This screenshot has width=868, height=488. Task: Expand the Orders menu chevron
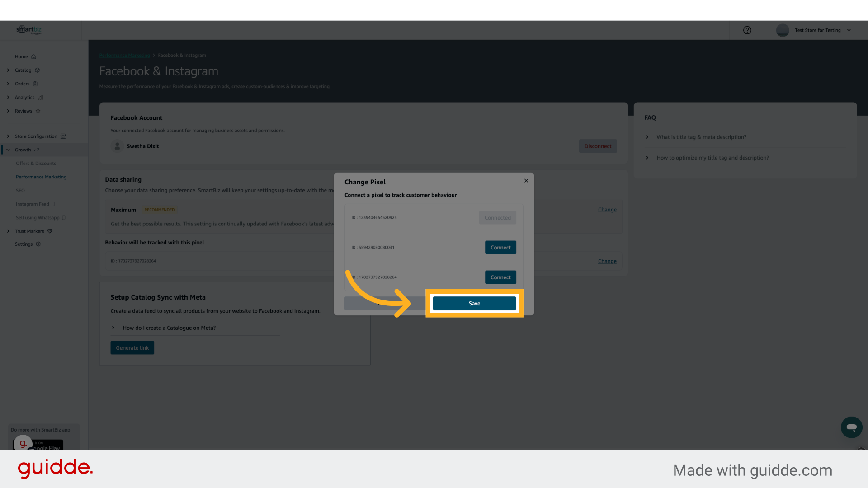tap(8, 84)
